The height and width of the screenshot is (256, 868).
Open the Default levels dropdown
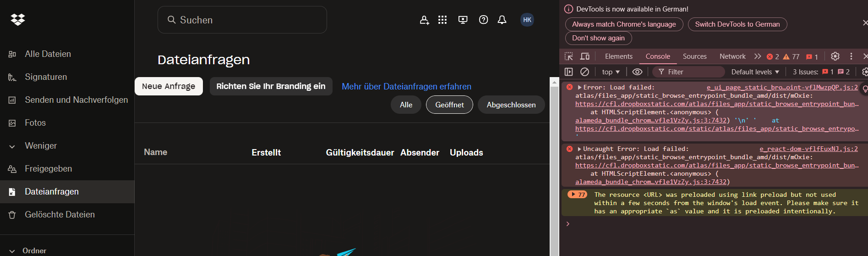click(755, 72)
